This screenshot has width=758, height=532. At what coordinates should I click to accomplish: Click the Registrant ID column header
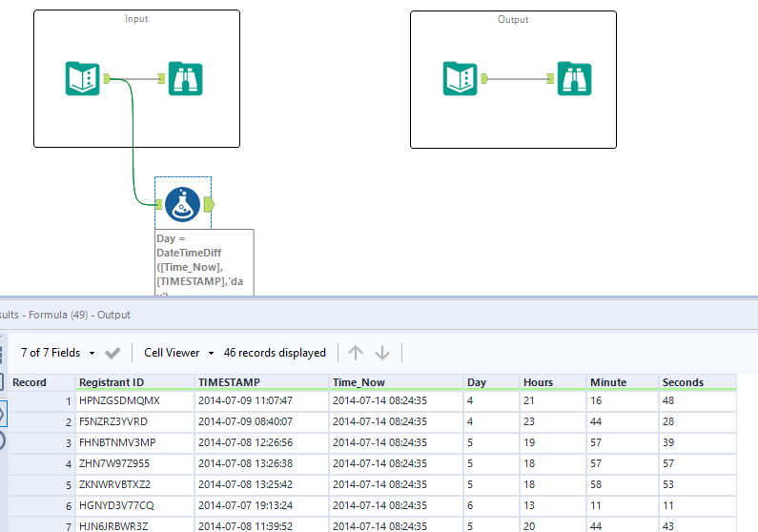click(111, 382)
